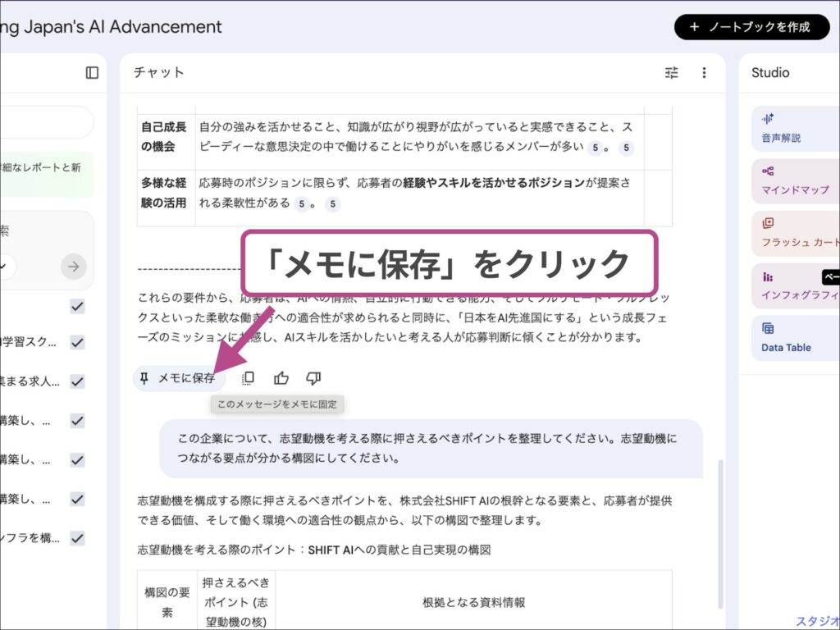This screenshot has height=630, width=840.
Task: Generate a Data Table from sources
Action: [x=786, y=337]
